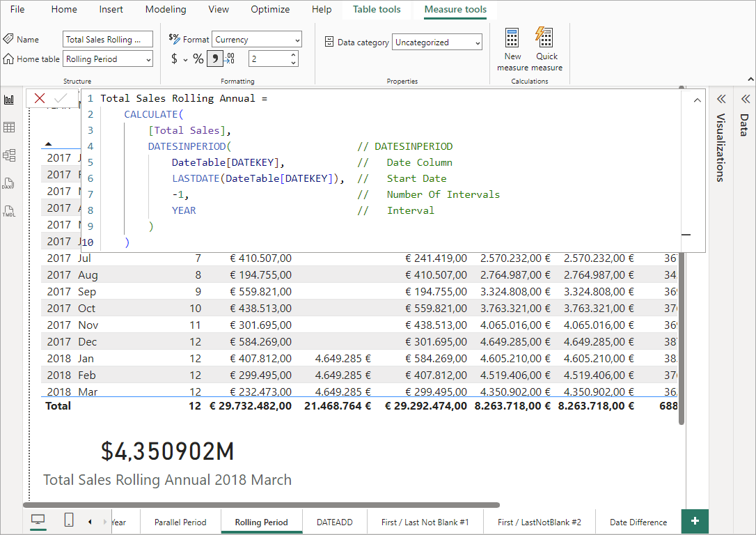
Task: Open the Report view icon
Action: (9, 100)
